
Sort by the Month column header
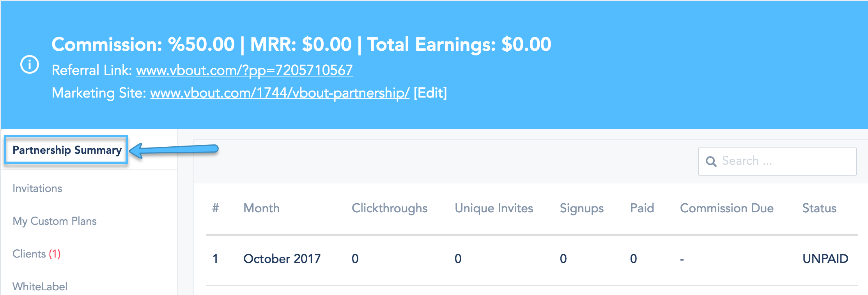[262, 208]
